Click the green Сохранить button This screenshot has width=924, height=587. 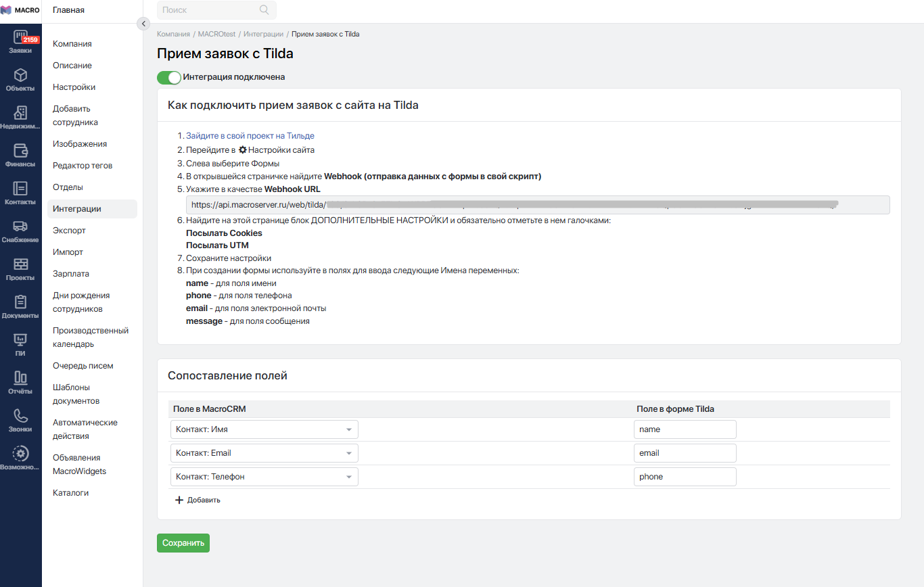[183, 543]
